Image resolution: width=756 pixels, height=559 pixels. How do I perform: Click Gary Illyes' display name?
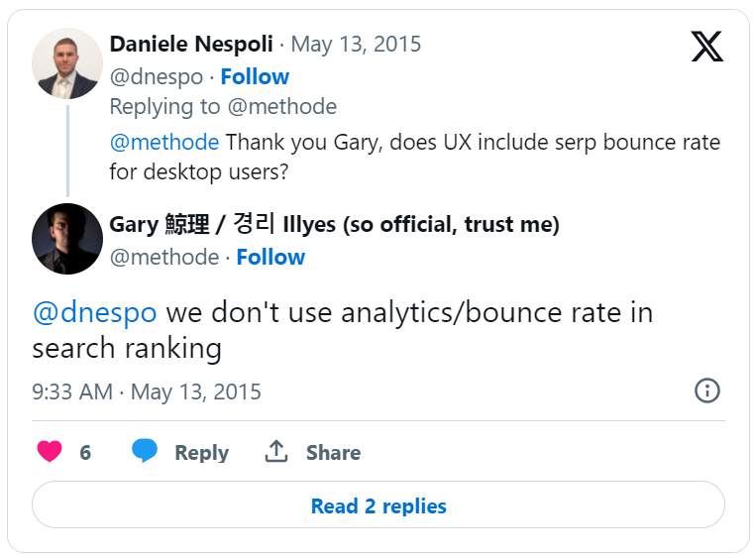coord(334,225)
